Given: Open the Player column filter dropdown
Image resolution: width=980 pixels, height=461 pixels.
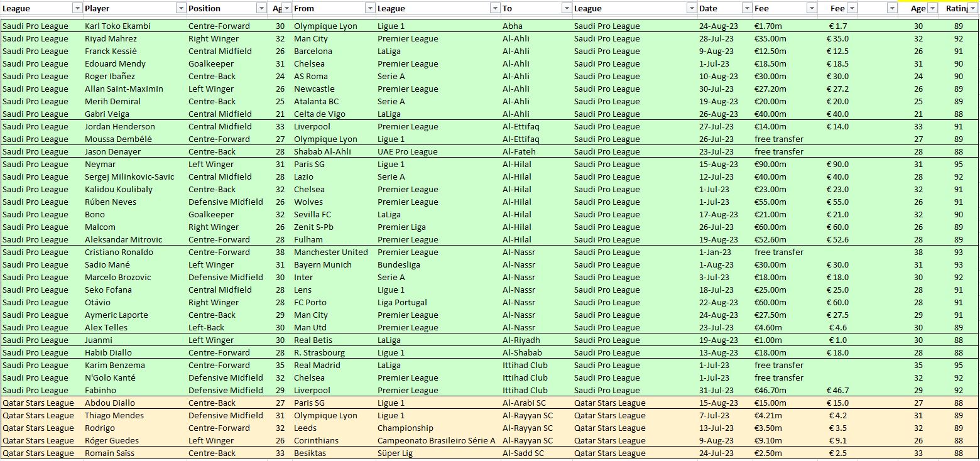Looking at the screenshot, I should 181,8.
